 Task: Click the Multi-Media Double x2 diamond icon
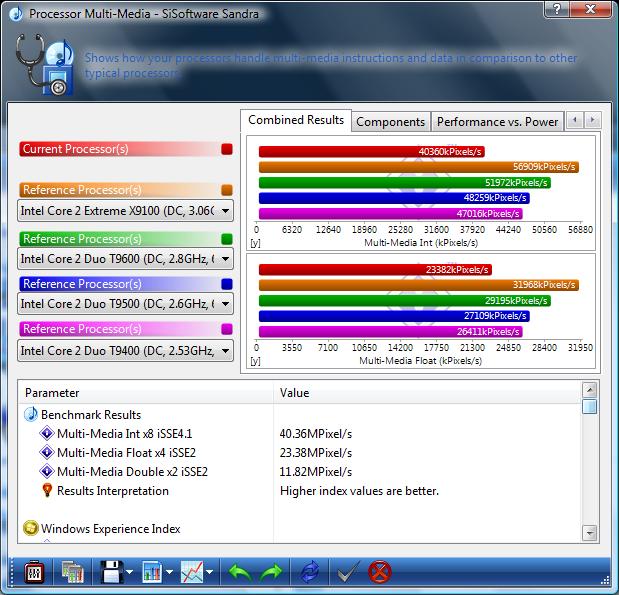tap(47, 471)
